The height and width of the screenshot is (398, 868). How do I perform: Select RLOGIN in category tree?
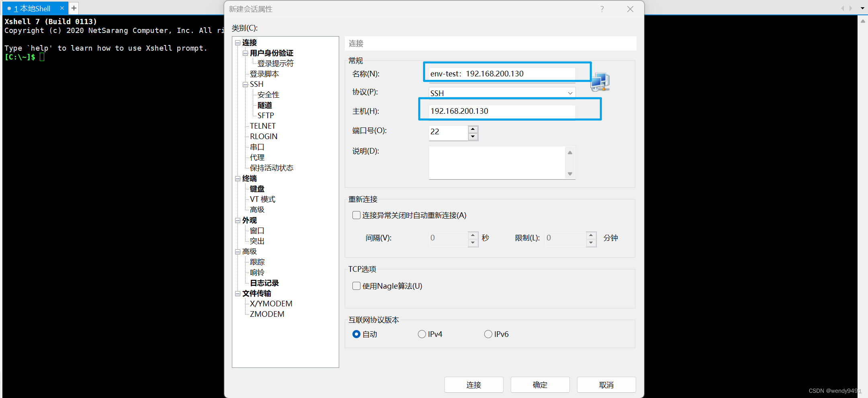pyautogui.click(x=264, y=137)
